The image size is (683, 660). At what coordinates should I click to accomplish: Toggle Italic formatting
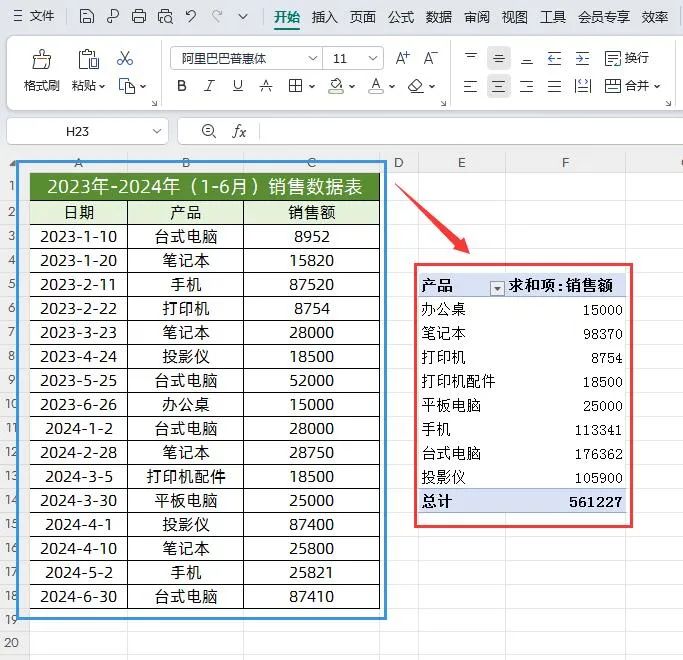click(x=210, y=86)
